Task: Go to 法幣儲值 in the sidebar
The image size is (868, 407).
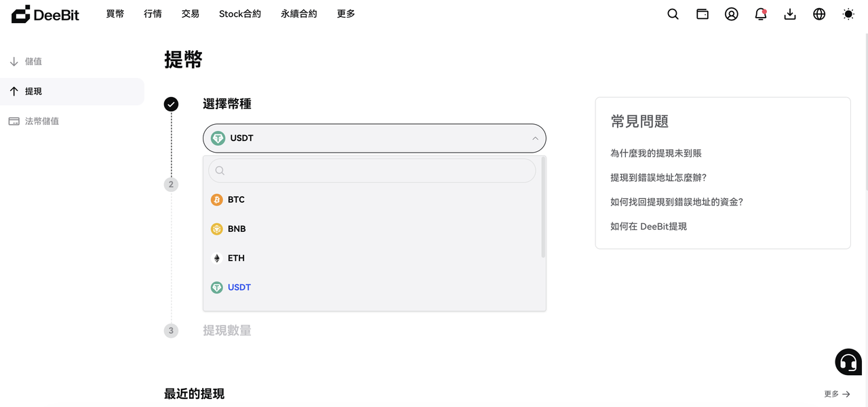Action: pyautogui.click(x=72, y=121)
